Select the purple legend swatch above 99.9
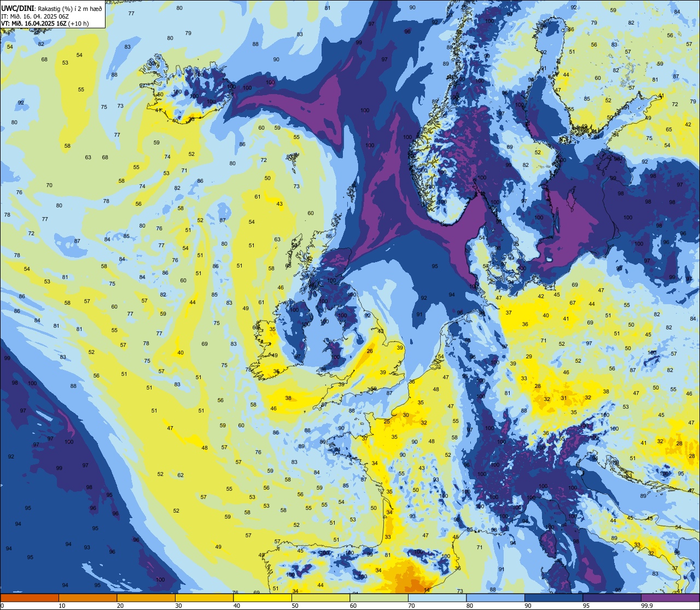Screen dimensions: 700x610 pyautogui.click(x=670, y=597)
